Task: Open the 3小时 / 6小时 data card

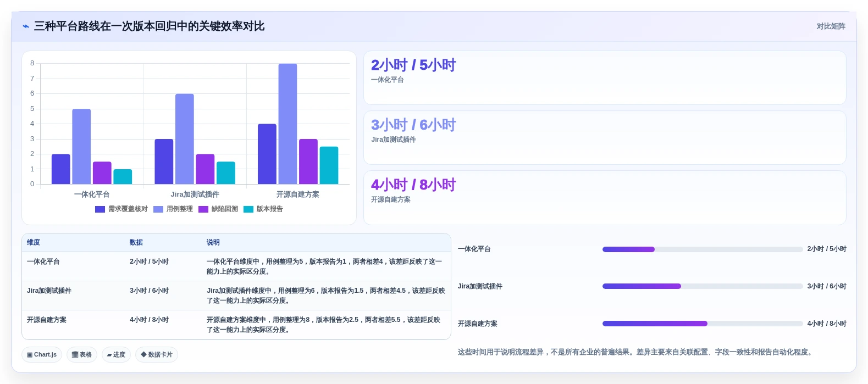Action: click(605, 138)
